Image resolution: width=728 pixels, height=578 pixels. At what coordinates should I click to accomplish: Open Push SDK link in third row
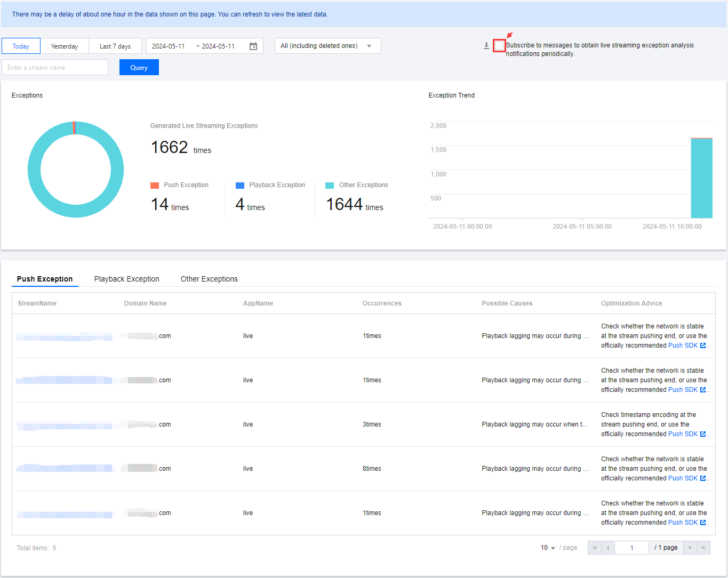click(x=683, y=434)
